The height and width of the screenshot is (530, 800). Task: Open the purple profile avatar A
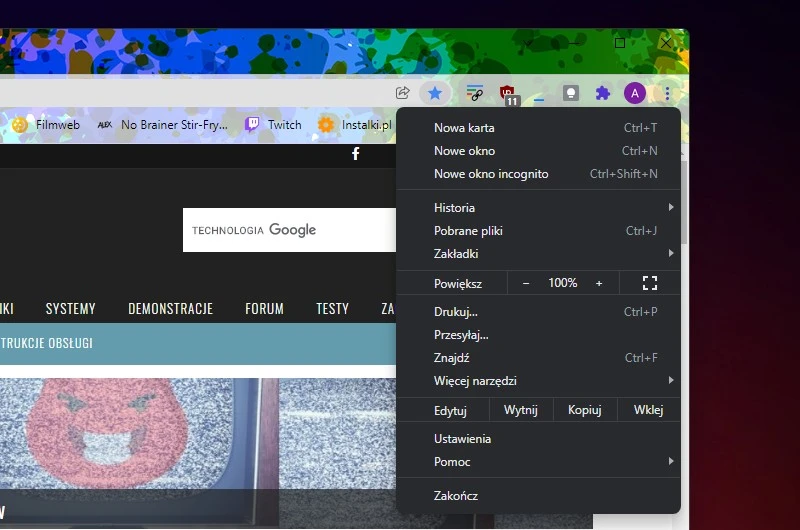click(x=635, y=93)
